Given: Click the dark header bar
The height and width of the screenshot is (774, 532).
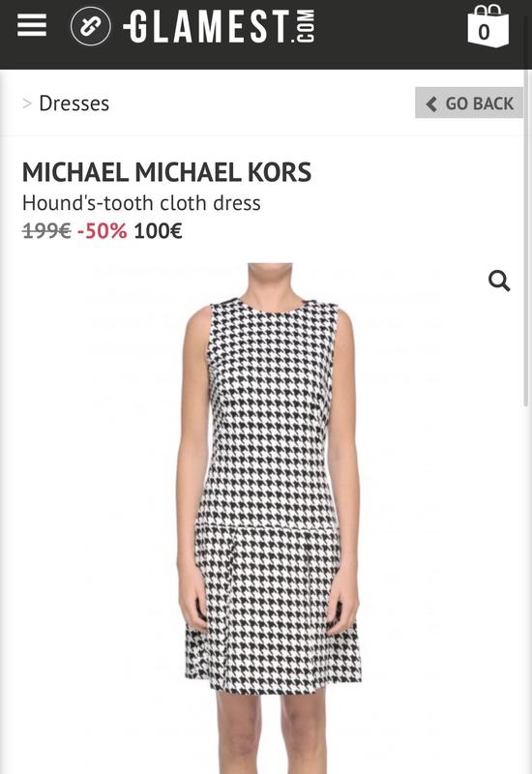Looking at the screenshot, I should click(266, 35).
